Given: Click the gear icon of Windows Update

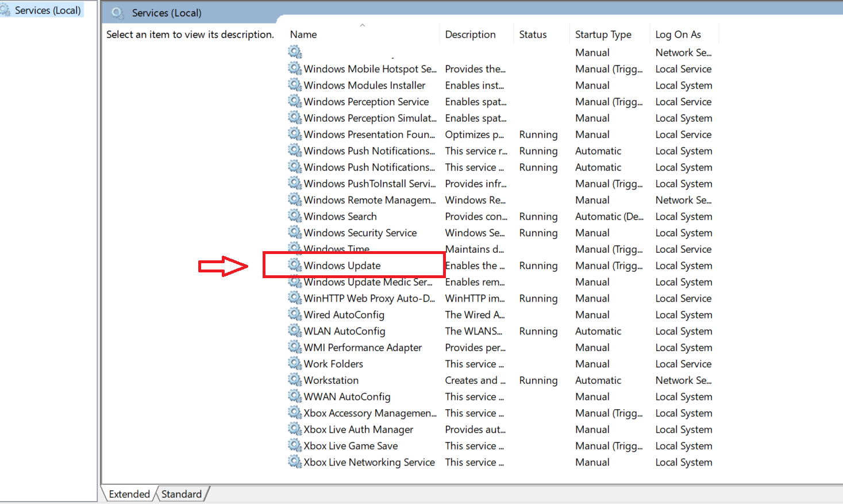Looking at the screenshot, I should click(295, 265).
